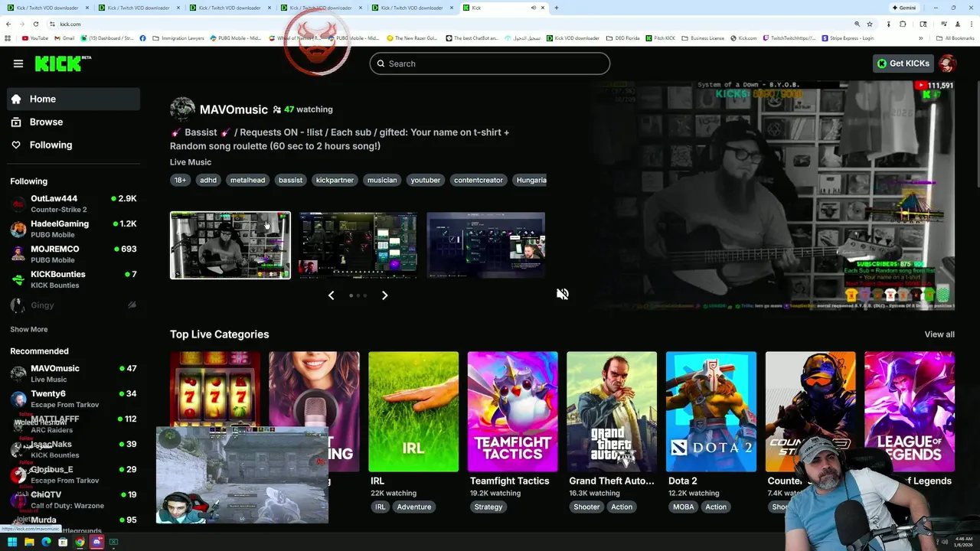Image resolution: width=980 pixels, height=551 pixels.
Task: Open a new browser tab
Action: click(556, 8)
